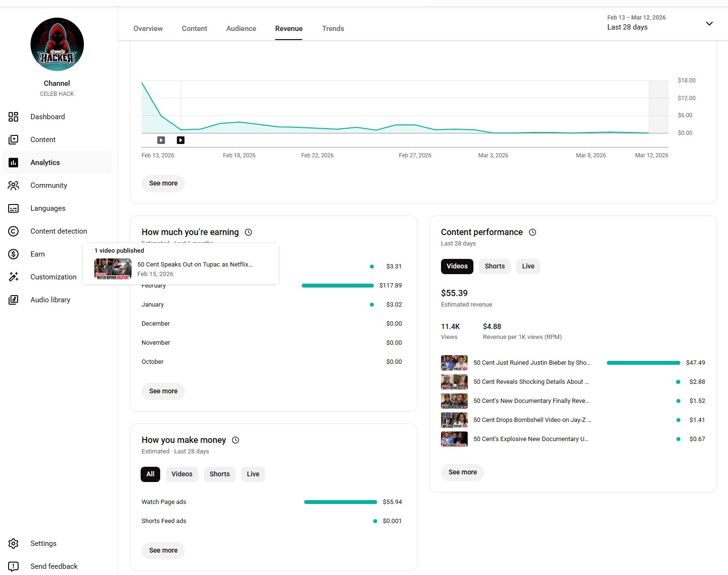728x575 pixels.
Task: Click the second video marker on chart timeline
Action: (x=181, y=140)
